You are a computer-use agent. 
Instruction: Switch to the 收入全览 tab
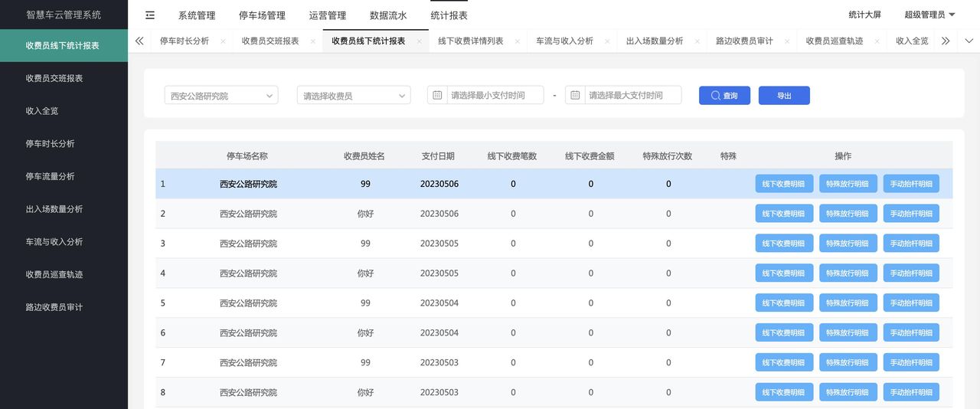click(912, 41)
